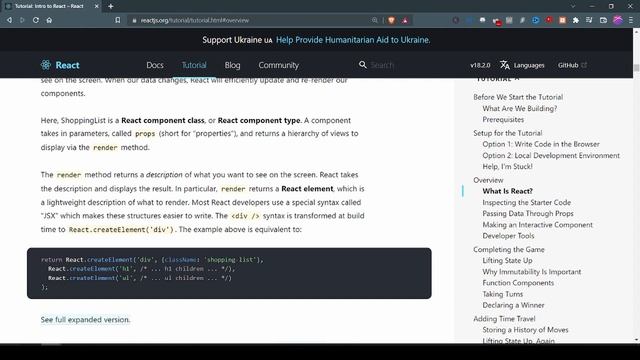Go forward using browser forward arrow
Viewport: 640px width, 360px height.
pyautogui.click(x=22, y=20)
